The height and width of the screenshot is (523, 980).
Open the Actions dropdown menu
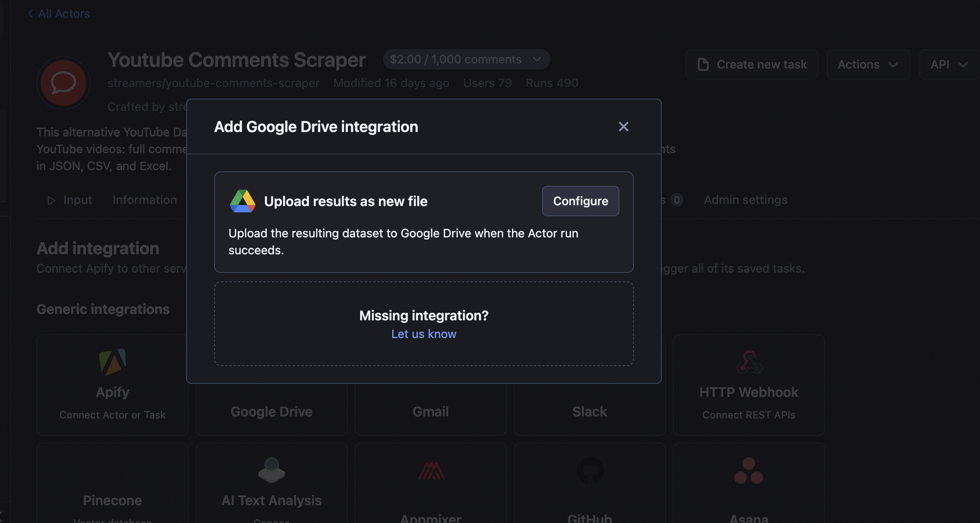(x=868, y=64)
